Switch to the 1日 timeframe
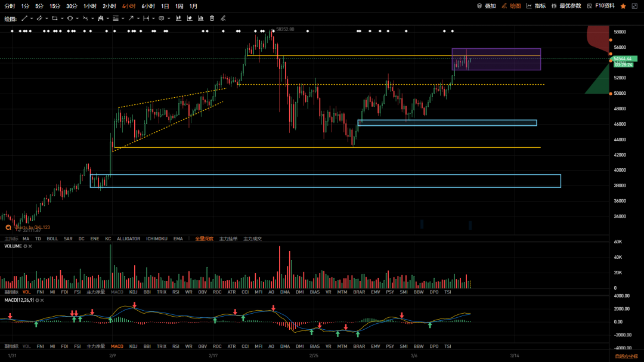The height and width of the screenshot is (362, 644). 165,6
